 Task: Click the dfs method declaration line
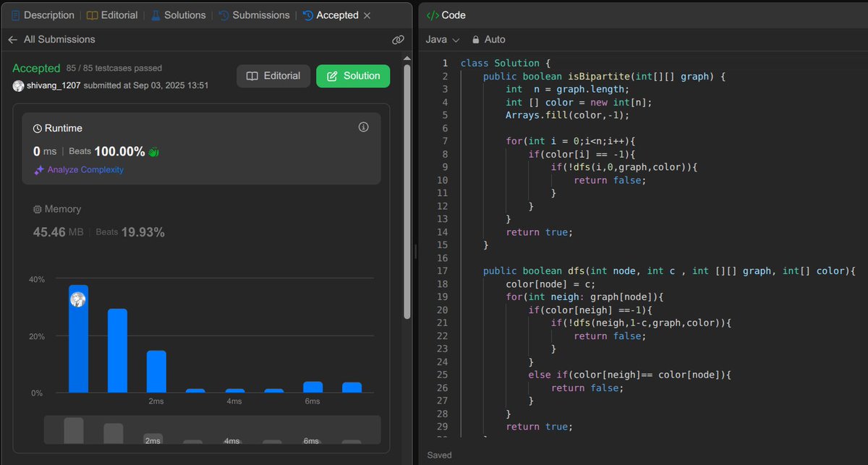670,270
